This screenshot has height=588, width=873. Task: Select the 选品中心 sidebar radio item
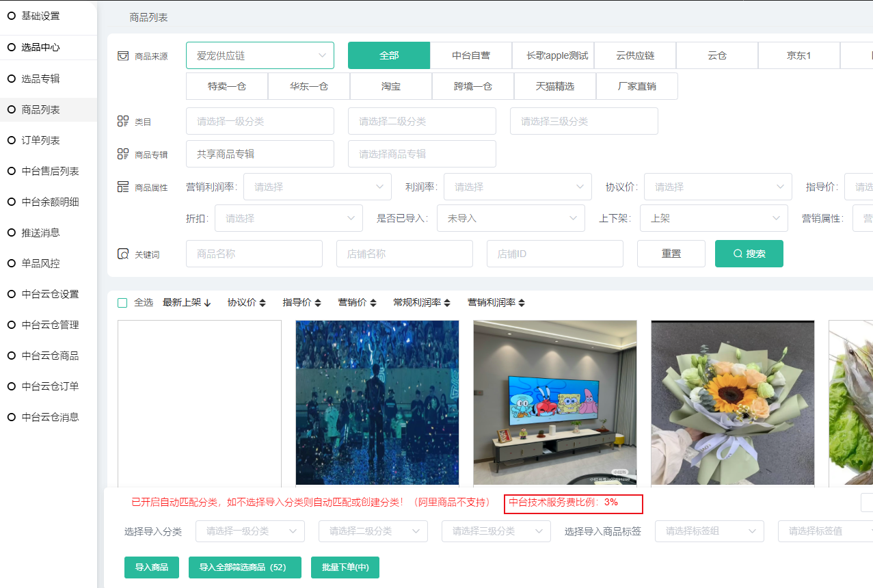pos(12,47)
